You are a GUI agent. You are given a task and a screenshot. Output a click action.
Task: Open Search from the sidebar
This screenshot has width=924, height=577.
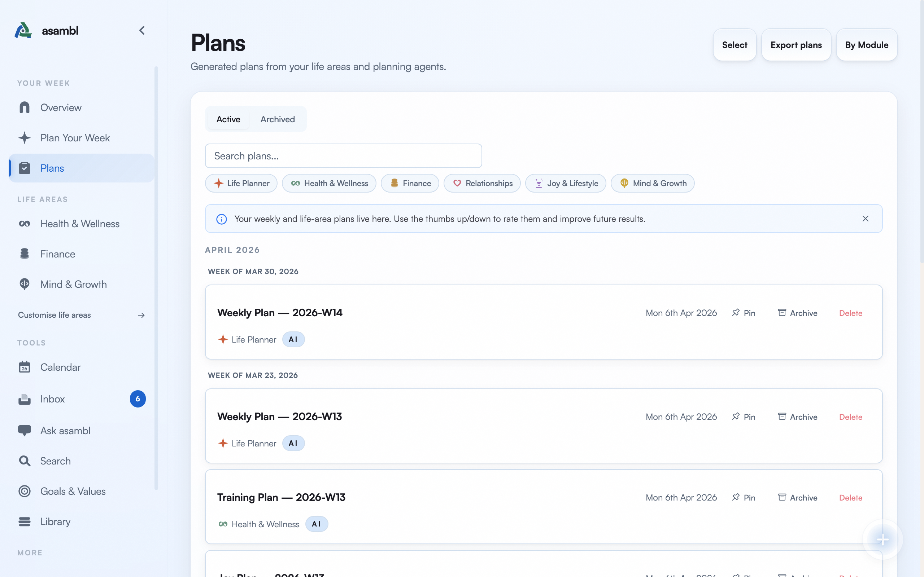coord(55,461)
